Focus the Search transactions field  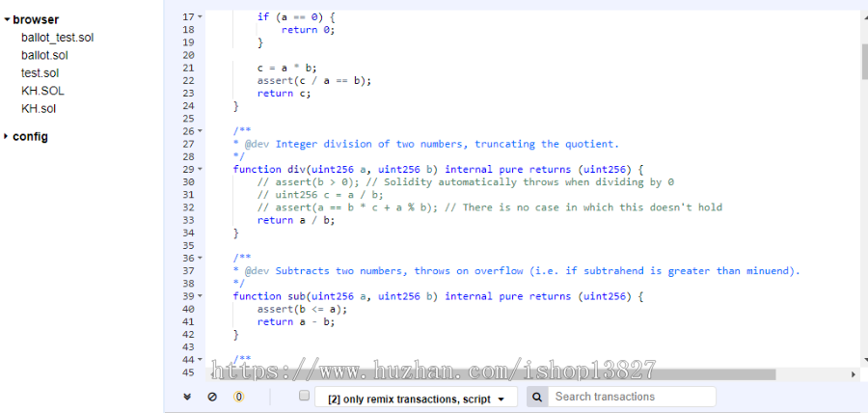pyautogui.click(x=632, y=397)
